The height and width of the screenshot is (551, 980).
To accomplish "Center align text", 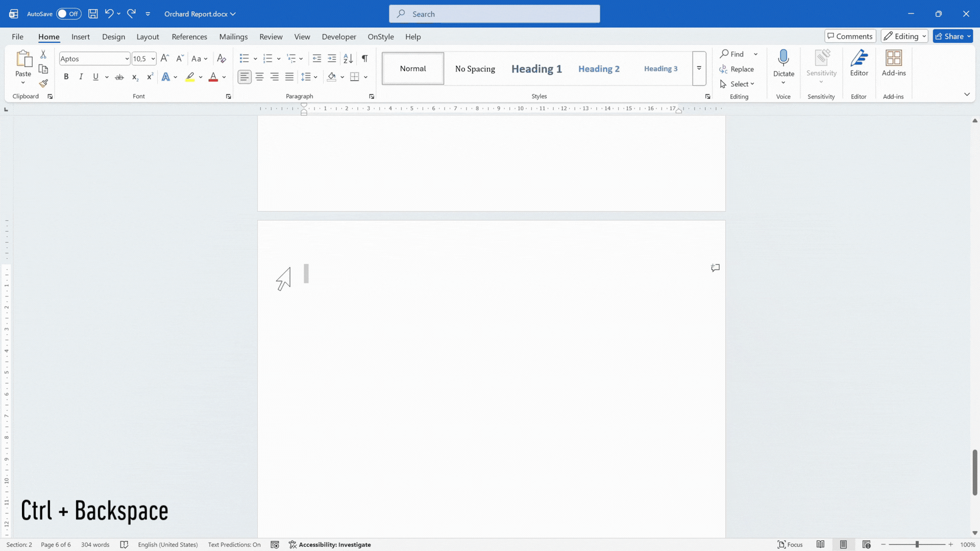I will pos(259,77).
